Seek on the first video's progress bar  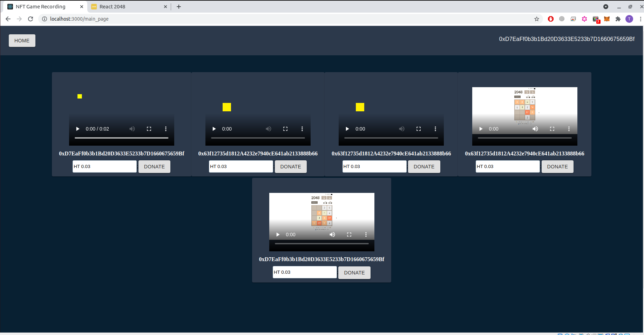tap(122, 138)
